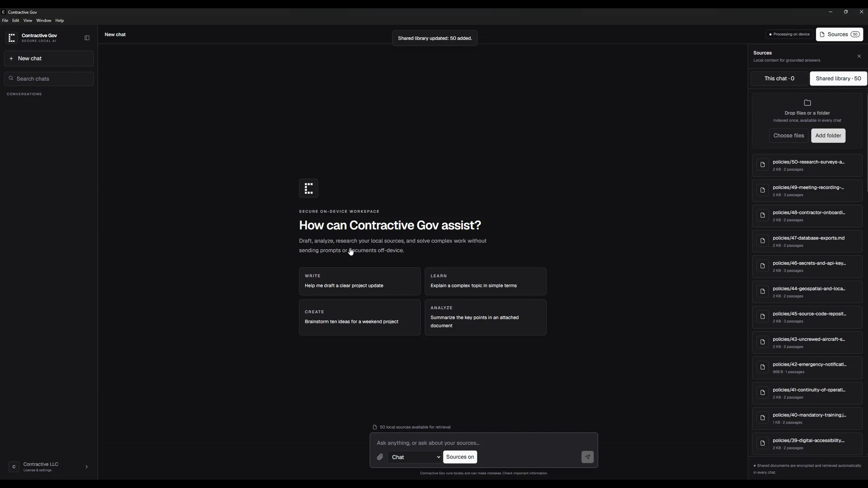This screenshot has height=488, width=868.
Task: Open the View menu
Action: [x=28, y=20]
